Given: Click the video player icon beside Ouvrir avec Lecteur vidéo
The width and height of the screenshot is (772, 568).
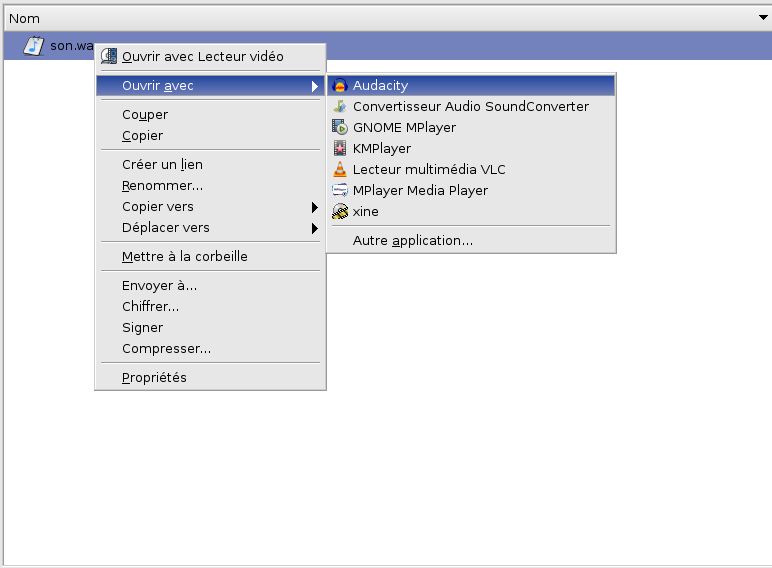Looking at the screenshot, I should [109, 57].
